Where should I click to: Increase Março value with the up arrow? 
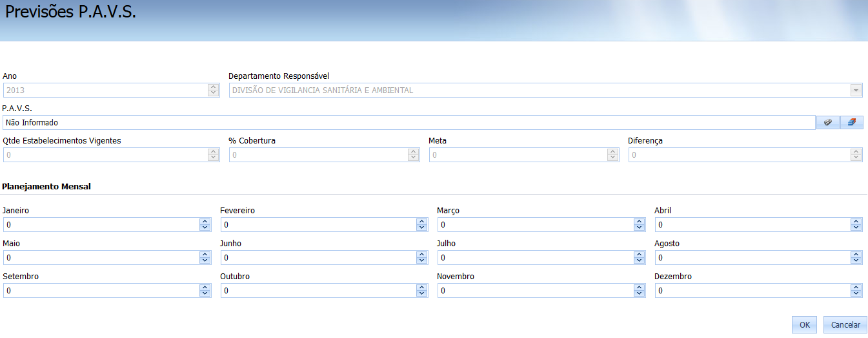tap(640, 221)
